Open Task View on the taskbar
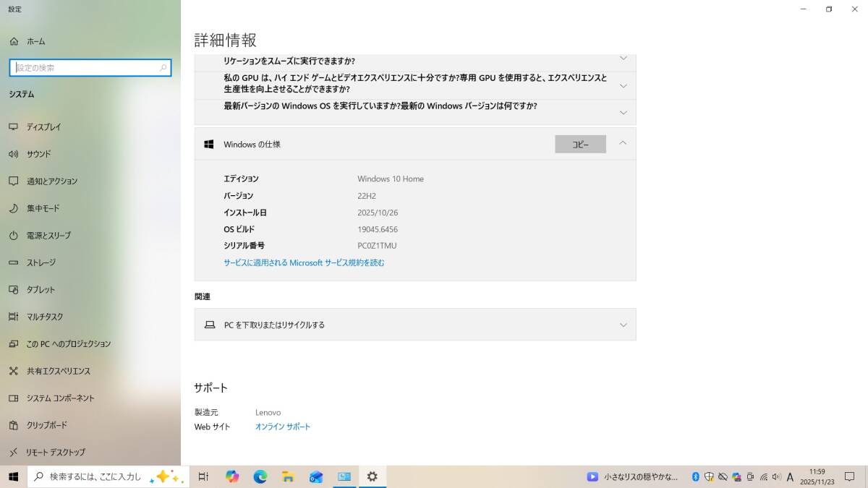868x488 pixels. 203,476
